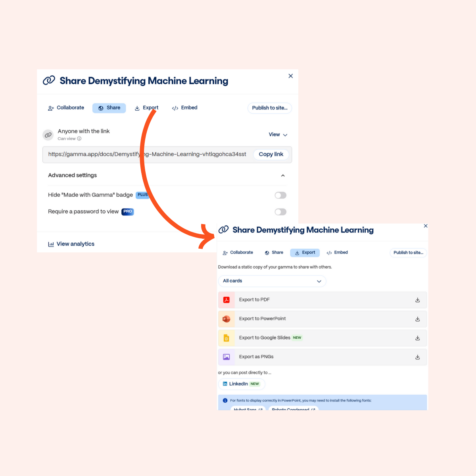Open the Embed tab in the export dialog
This screenshot has width=476, height=476.
point(337,253)
